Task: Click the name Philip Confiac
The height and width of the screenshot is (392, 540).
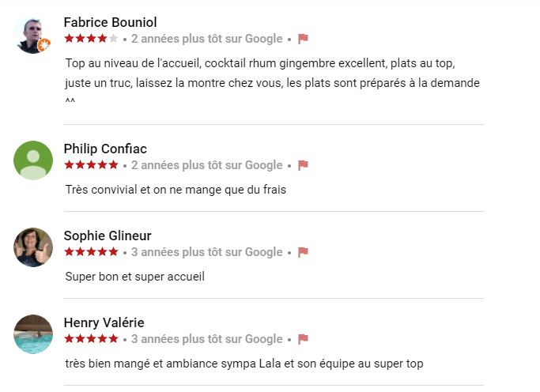Action: pos(105,149)
